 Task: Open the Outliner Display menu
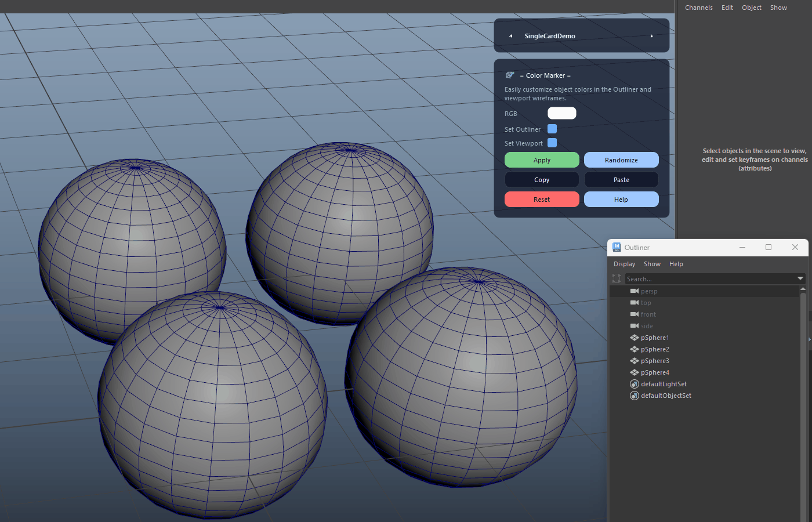point(625,264)
